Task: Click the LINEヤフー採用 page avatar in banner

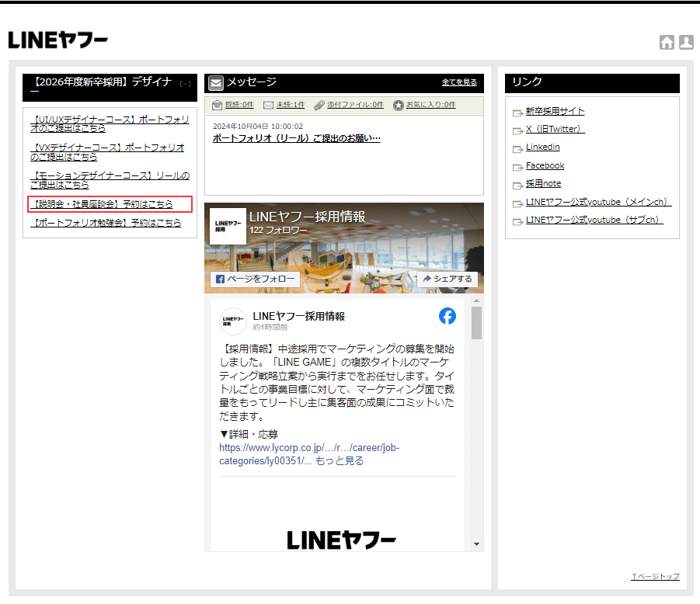Action: point(228,226)
